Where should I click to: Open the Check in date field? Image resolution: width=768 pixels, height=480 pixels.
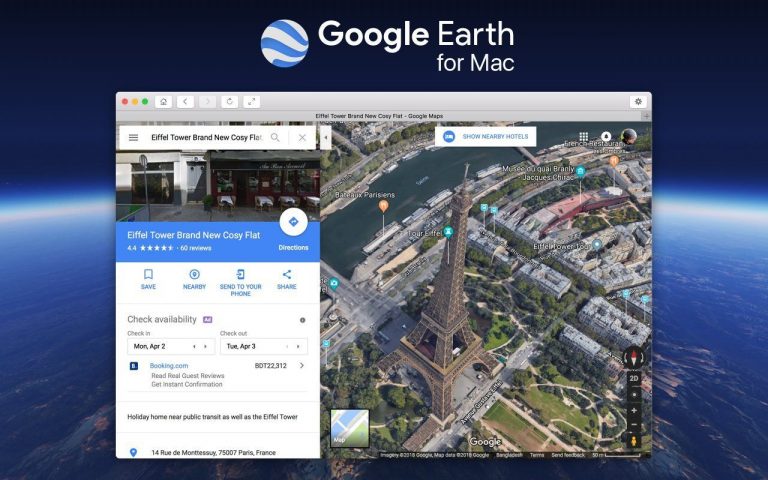(171, 346)
